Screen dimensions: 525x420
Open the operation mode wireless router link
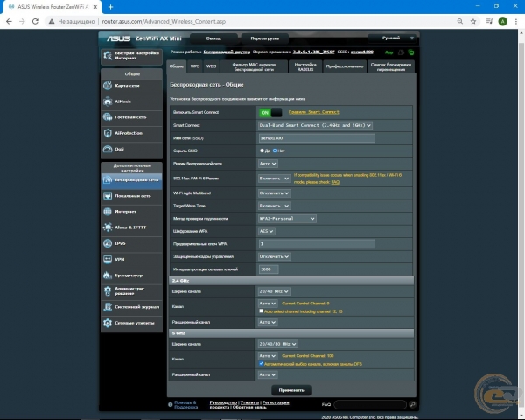point(227,52)
